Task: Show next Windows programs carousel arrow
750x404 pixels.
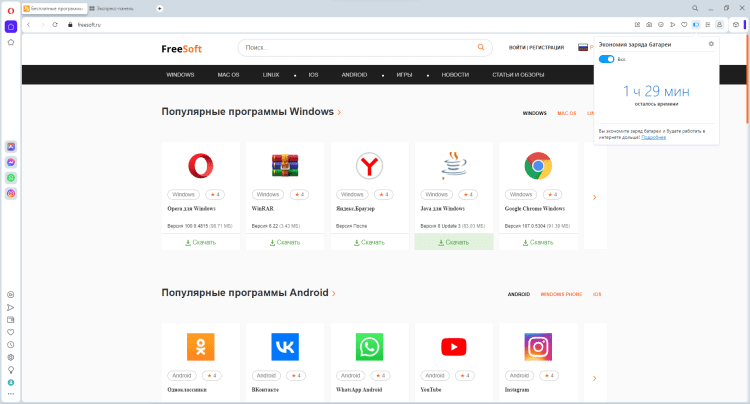Action: coord(595,197)
